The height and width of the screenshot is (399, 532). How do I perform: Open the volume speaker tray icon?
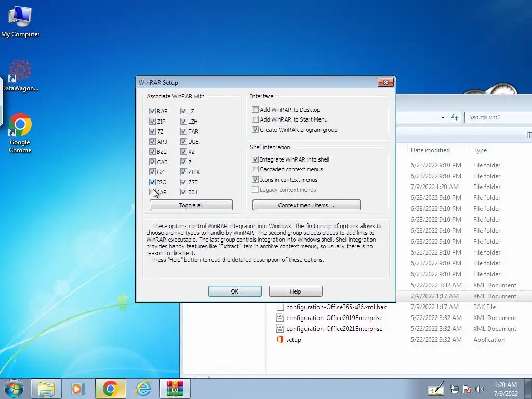(480, 389)
